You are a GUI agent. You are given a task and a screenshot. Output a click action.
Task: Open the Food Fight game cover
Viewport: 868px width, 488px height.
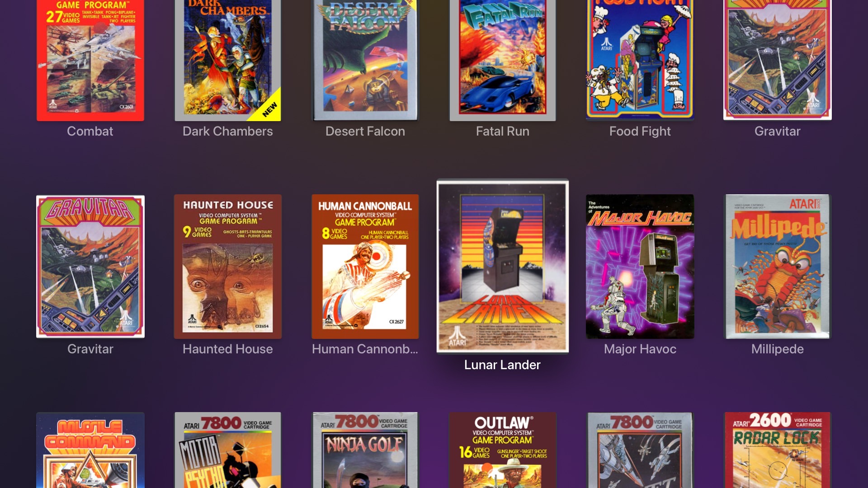click(x=640, y=61)
